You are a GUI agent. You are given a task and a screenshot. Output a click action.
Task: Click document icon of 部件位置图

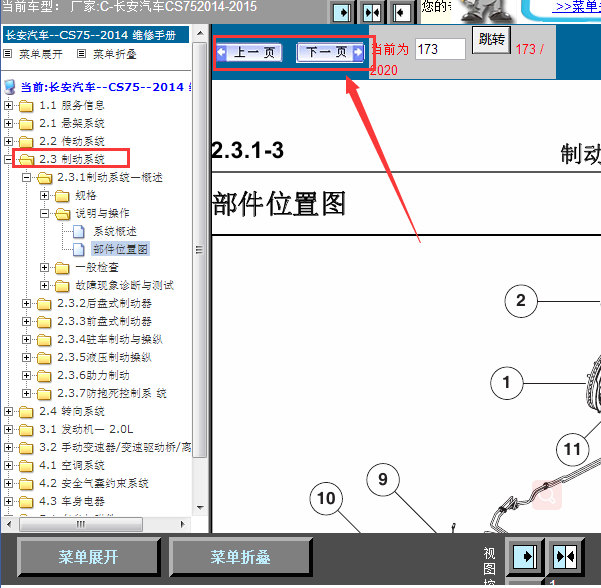click(79, 250)
